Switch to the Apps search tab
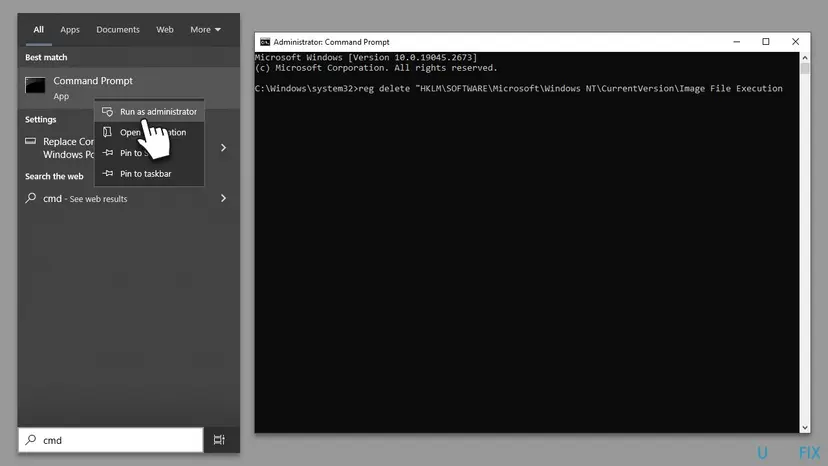 70,30
